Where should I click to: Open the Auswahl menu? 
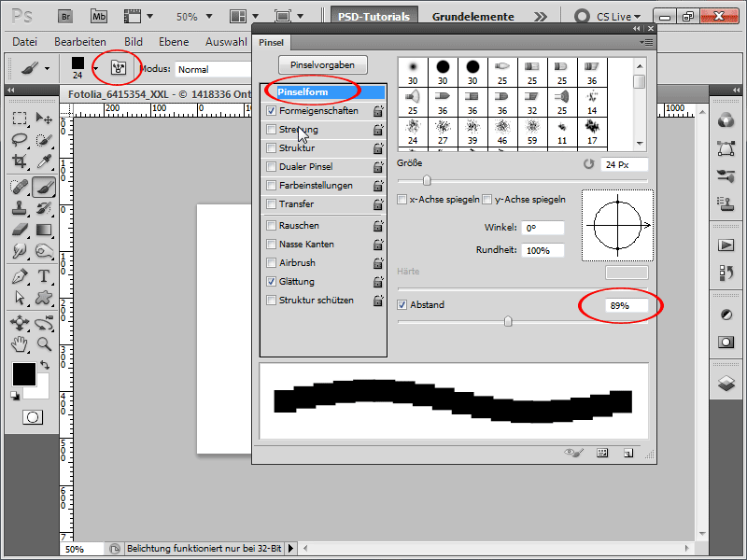(x=226, y=42)
